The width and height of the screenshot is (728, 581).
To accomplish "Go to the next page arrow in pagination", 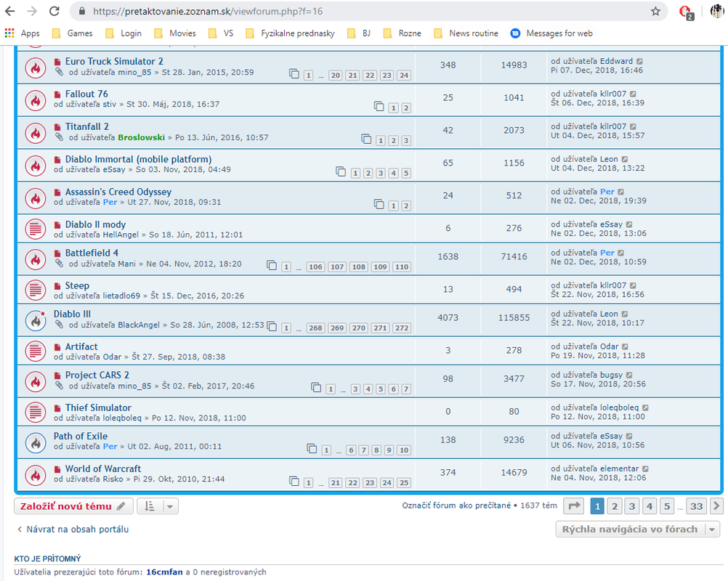I will 716,505.
